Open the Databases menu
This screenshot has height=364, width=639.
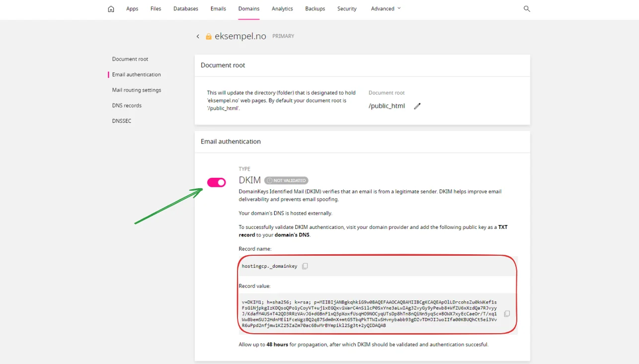click(x=186, y=9)
